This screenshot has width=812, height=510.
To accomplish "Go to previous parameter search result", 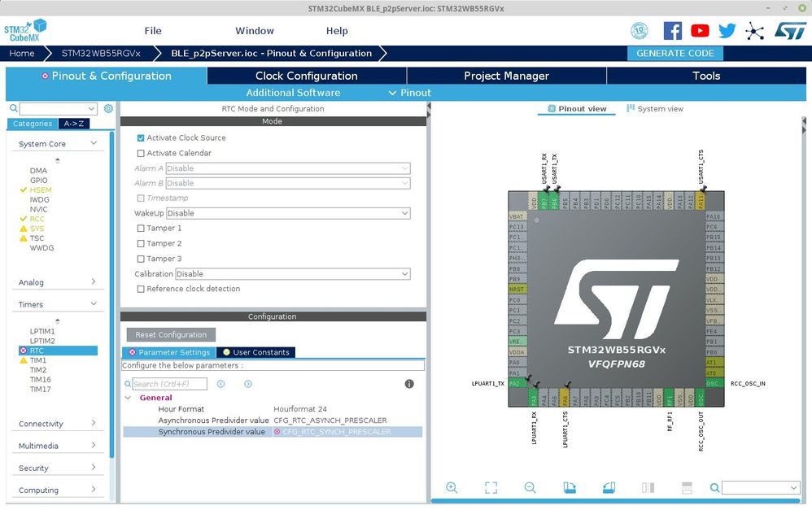I will (x=221, y=384).
